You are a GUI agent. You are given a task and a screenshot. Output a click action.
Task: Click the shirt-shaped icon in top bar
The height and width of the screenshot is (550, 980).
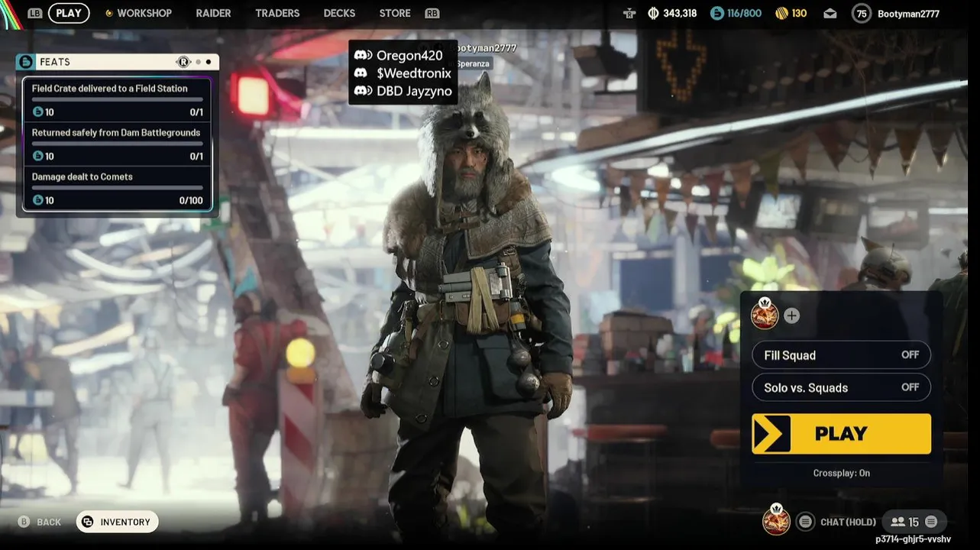coord(629,13)
